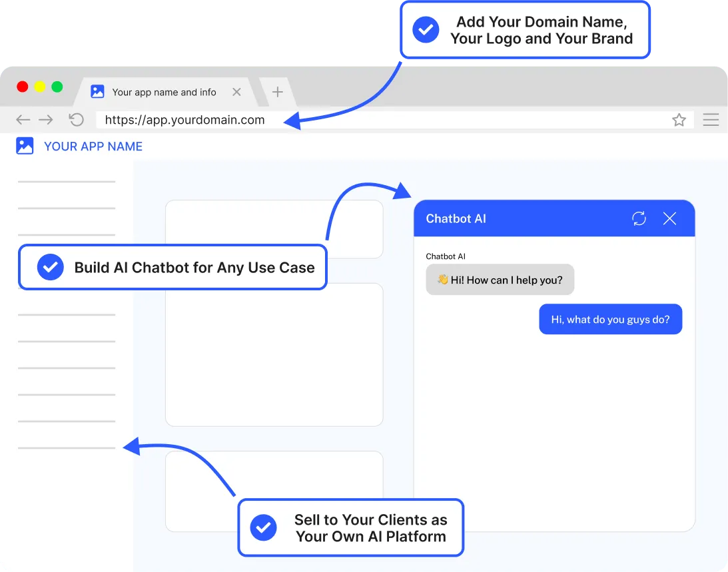The width and height of the screenshot is (728, 572).
Task: Close the 'Your app name and info' tab
Action: click(x=237, y=92)
